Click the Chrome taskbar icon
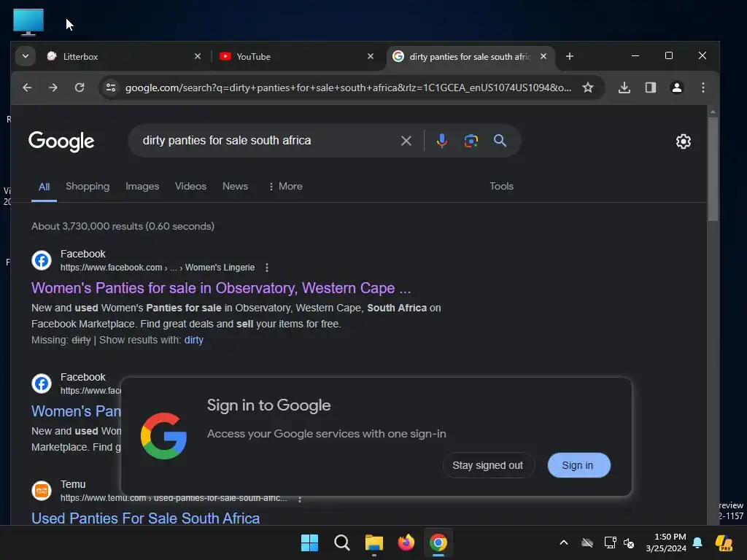 [x=438, y=542]
